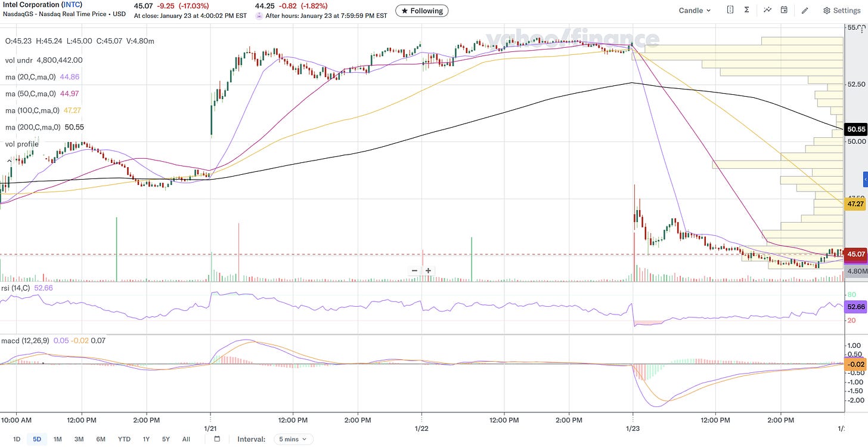Click the 47.27 orange price tag

(855, 204)
